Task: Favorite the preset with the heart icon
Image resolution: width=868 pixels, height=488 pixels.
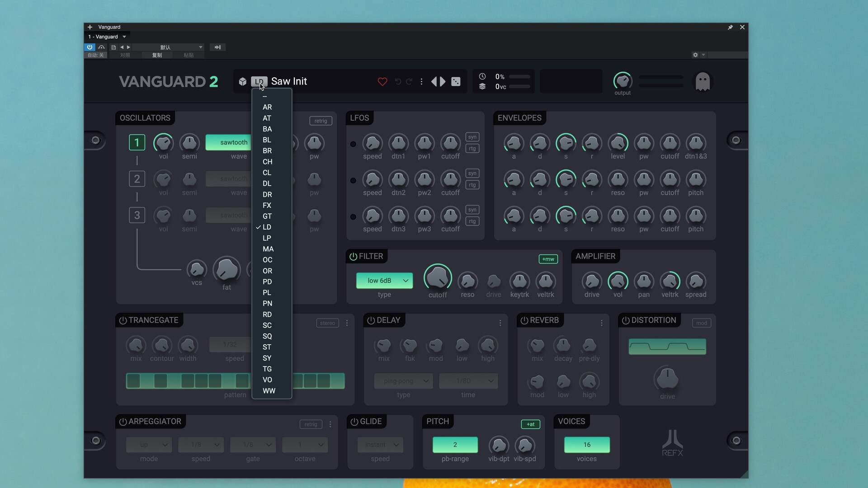Action: click(382, 81)
